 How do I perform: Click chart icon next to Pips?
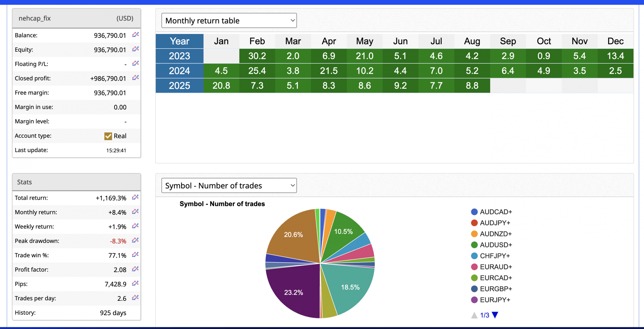click(x=135, y=283)
